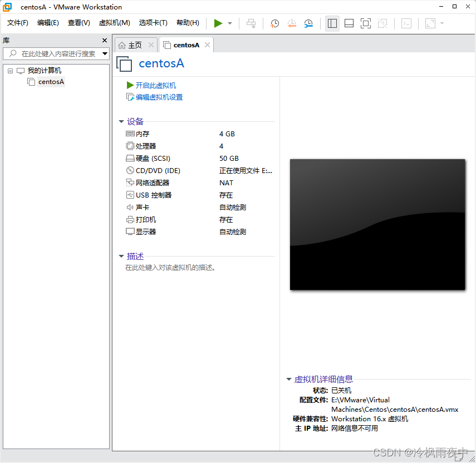Viewport: 476px width, 463px height.
Task: Click the 内存 memory device icon
Action: pyautogui.click(x=130, y=134)
